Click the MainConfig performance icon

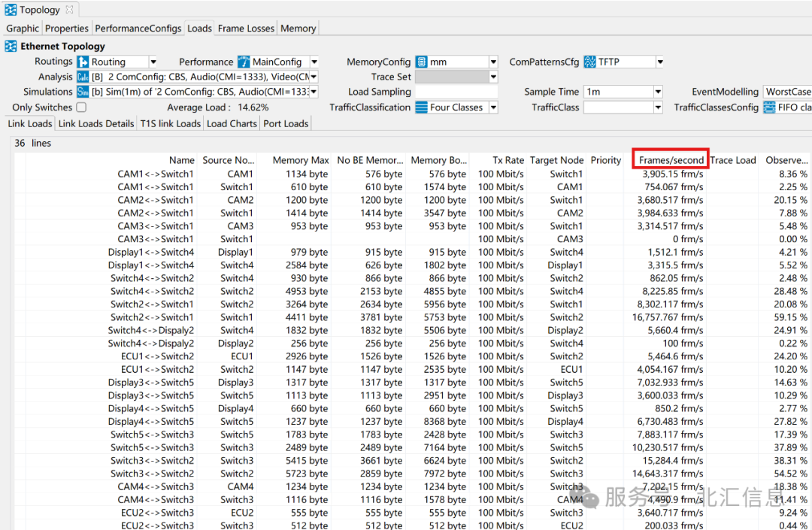[x=244, y=62]
